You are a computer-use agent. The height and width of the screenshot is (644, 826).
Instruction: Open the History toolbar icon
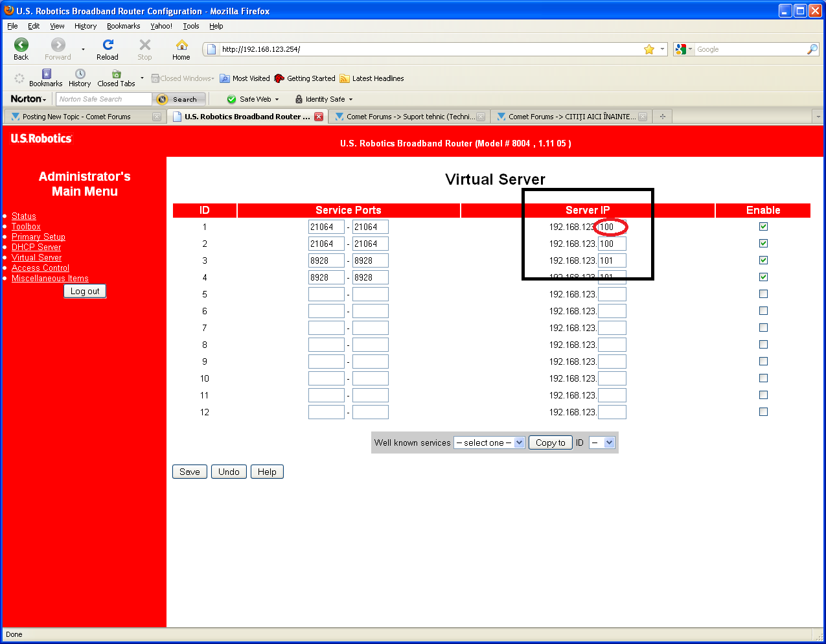[80, 74]
